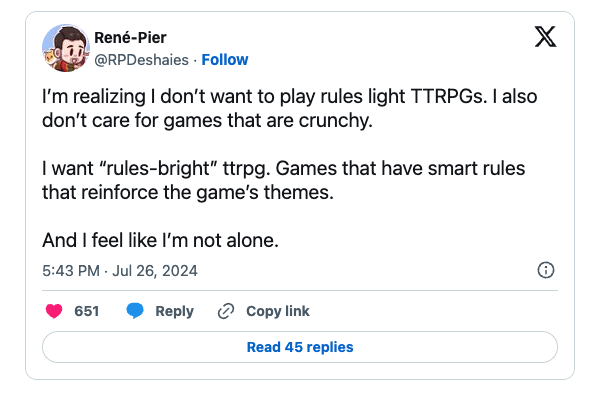Image resolution: width=603 pixels, height=399 pixels.
Task: Open the Read 45 replies button
Action: [300, 347]
